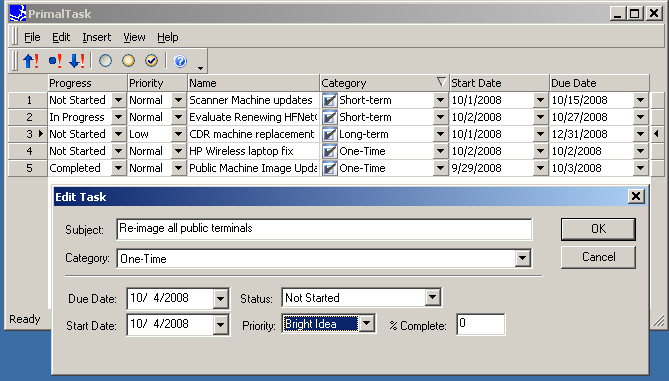The height and width of the screenshot is (381, 669).
Task: Mark task not started with empty circle
Action: [105, 61]
